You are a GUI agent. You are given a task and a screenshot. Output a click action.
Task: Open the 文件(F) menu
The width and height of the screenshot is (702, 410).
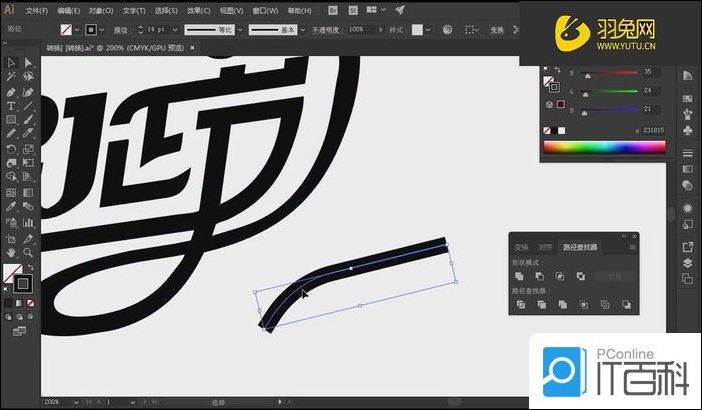[x=36, y=10]
